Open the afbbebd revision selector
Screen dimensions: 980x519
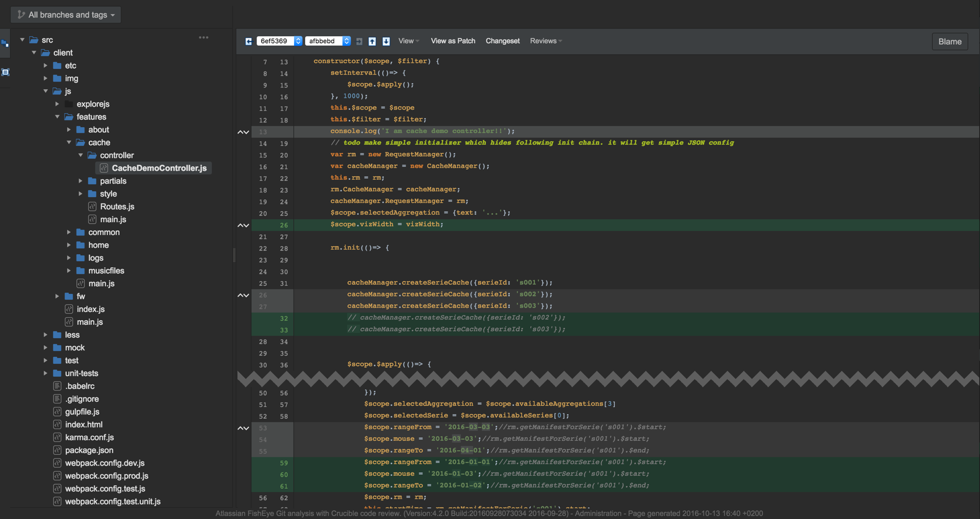(x=328, y=41)
